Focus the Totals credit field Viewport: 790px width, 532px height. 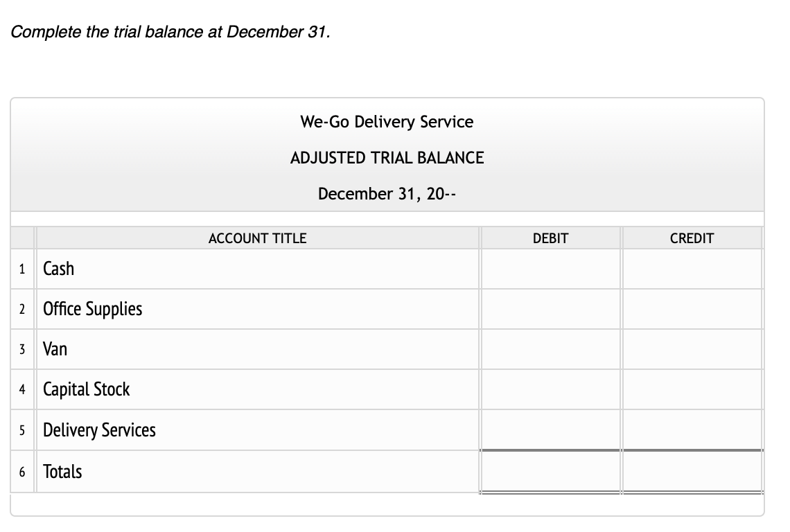click(692, 472)
